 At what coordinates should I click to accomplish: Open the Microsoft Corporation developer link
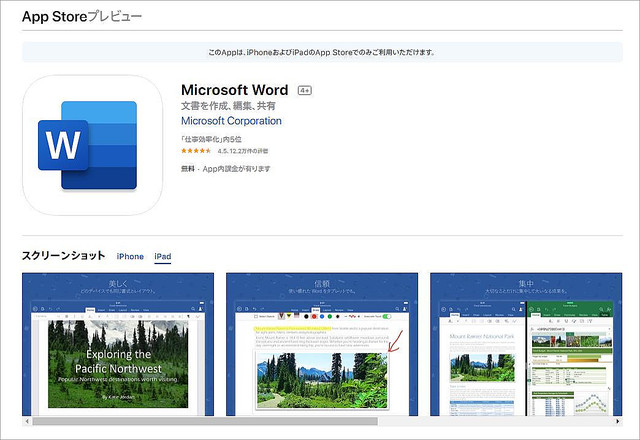tap(231, 121)
